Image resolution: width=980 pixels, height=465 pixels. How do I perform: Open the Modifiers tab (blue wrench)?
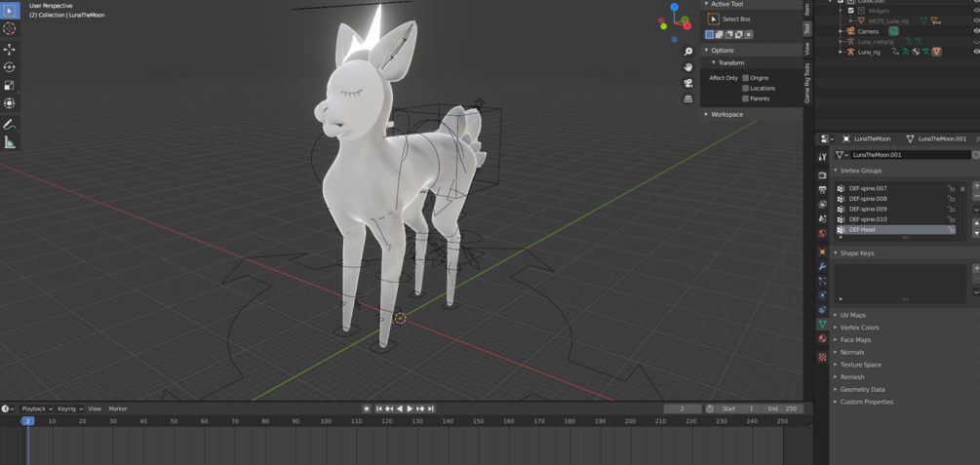(x=822, y=266)
